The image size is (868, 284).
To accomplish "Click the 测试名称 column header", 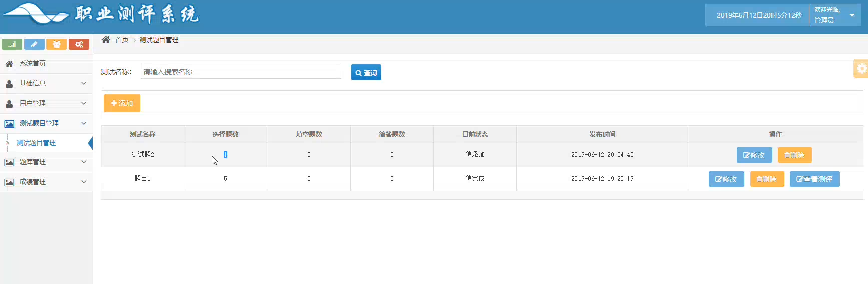I will pos(143,134).
